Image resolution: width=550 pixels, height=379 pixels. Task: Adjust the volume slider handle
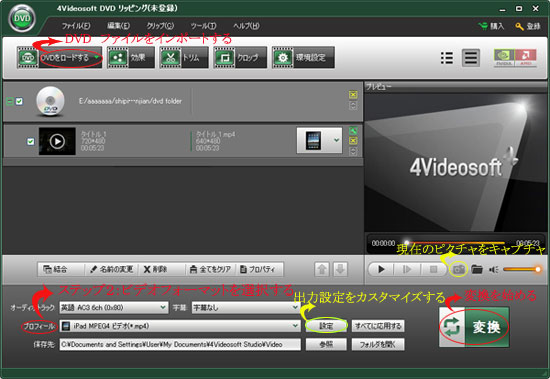[537, 270]
